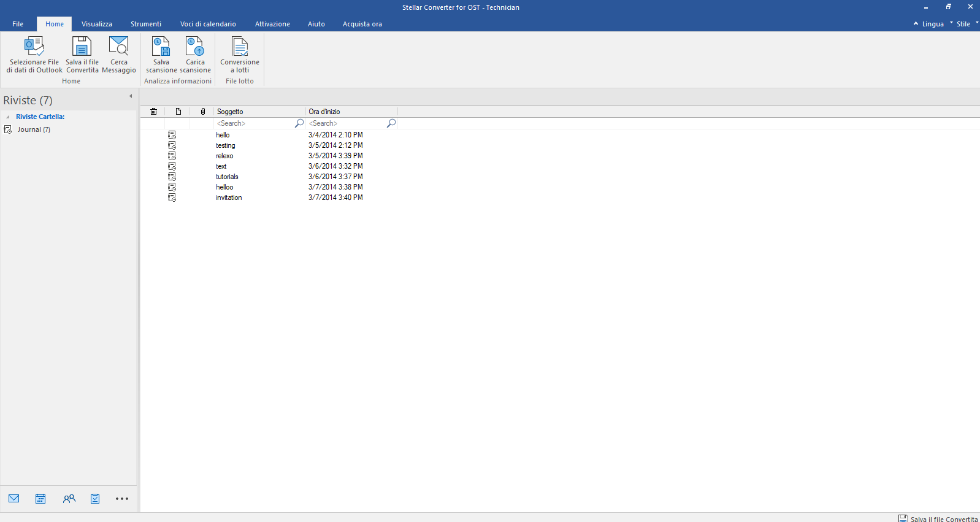Select journal entry subject 'text'
Screen dimensions: 980x522
pos(221,166)
